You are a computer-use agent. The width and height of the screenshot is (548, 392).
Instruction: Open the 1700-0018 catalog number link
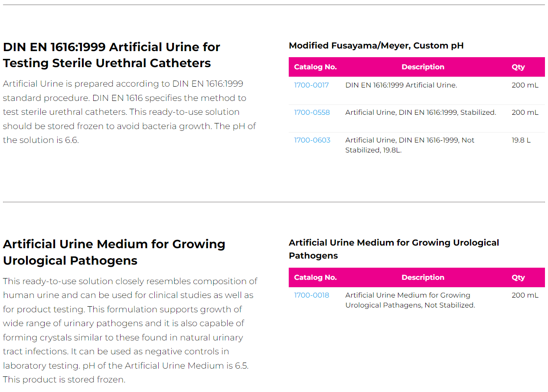pos(311,295)
